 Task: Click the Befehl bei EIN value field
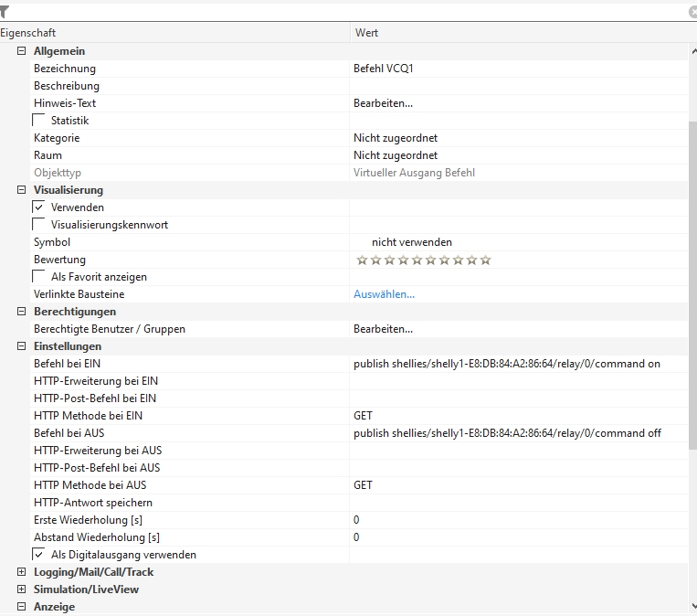click(507, 364)
